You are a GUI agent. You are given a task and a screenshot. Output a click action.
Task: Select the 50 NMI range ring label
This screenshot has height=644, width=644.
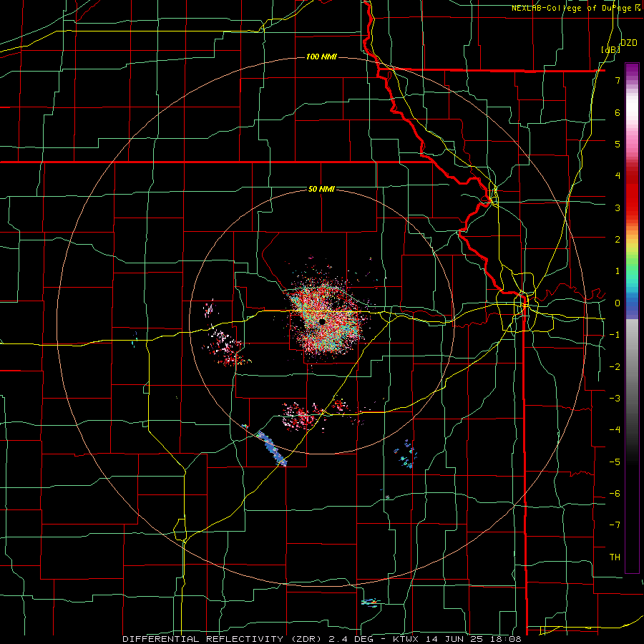pos(321,189)
